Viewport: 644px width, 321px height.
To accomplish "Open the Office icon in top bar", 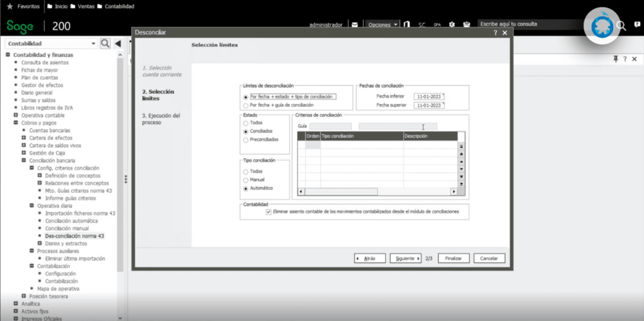I will point(407,25).
